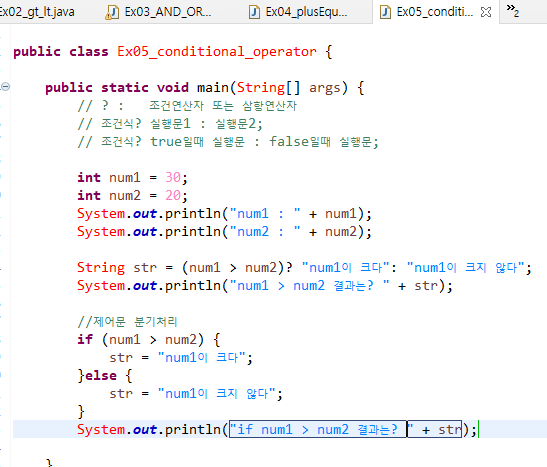
Task: Open the Ex04_plusEqu editor tab
Action: (x=299, y=12)
